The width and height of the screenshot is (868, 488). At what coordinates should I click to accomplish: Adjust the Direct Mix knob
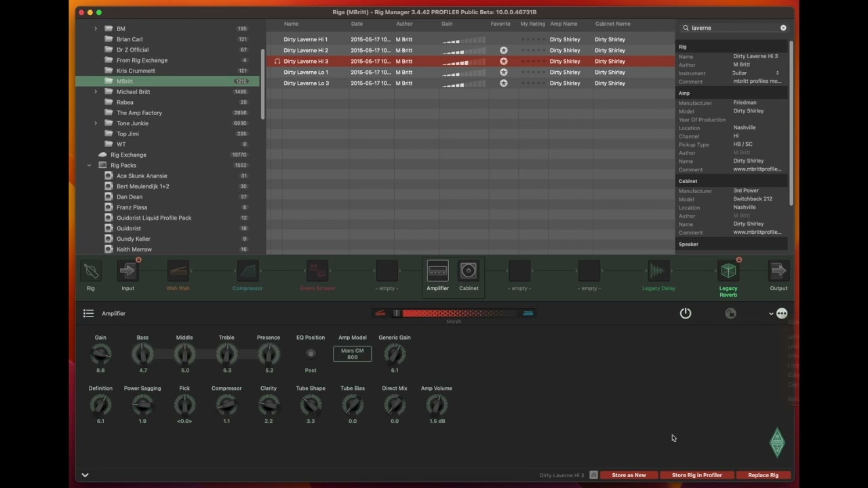tap(395, 405)
